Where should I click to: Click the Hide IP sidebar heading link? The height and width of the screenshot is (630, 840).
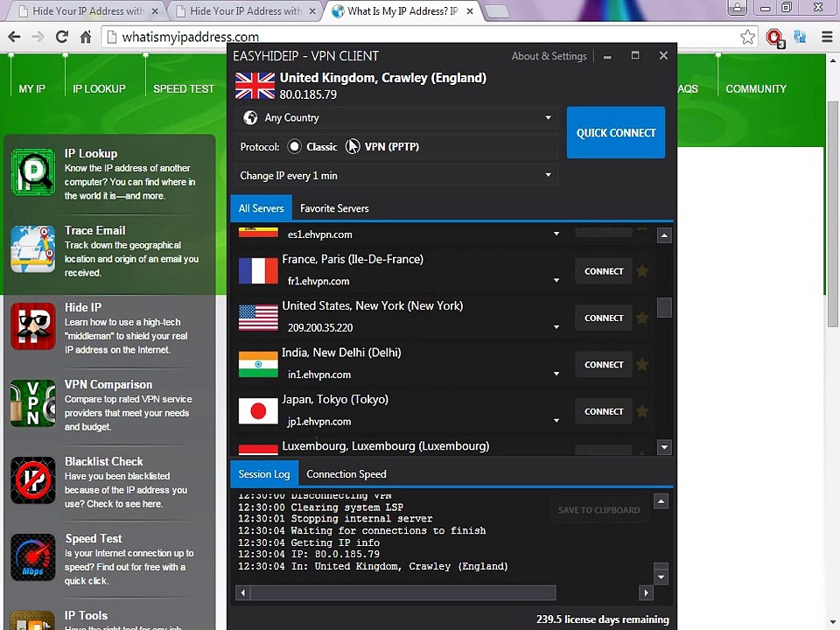click(83, 307)
